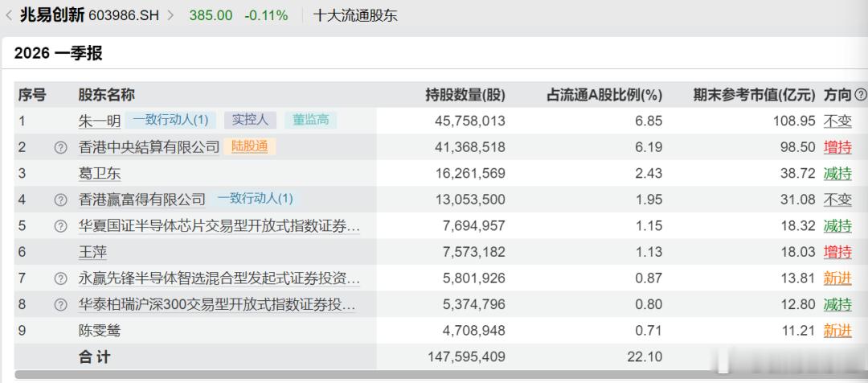Click 一致行动人(1) tag for 香港赢富得有限公司
Image resolution: width=868 pixels, height=383 pixels.
(256, 199)
